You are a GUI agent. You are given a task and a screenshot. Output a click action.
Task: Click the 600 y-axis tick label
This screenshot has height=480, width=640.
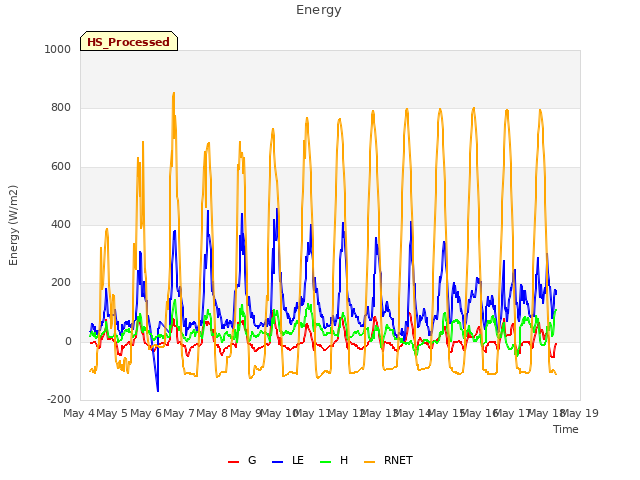(61, 167)
